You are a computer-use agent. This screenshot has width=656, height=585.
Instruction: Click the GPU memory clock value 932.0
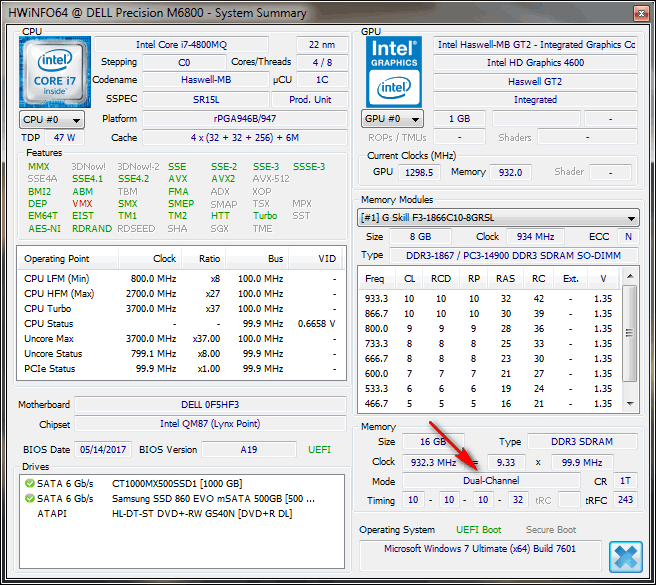pos(510,172)
